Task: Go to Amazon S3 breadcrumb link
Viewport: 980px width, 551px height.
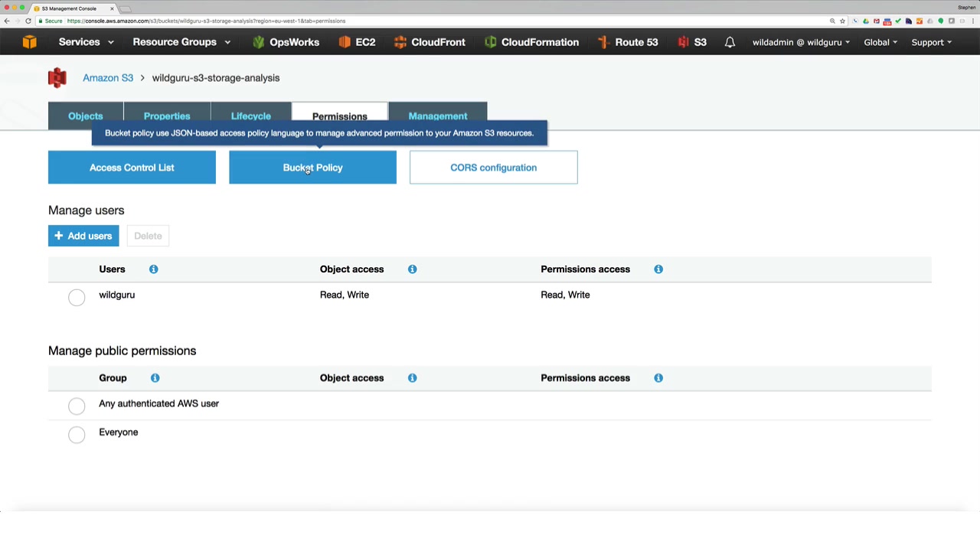Action: [x=108, y=78]
